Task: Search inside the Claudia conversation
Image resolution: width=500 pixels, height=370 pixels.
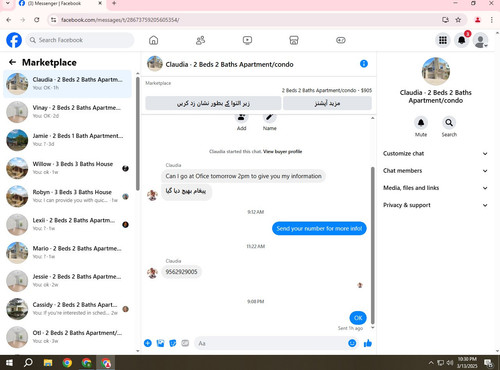Action: click(x=449, y=123)
